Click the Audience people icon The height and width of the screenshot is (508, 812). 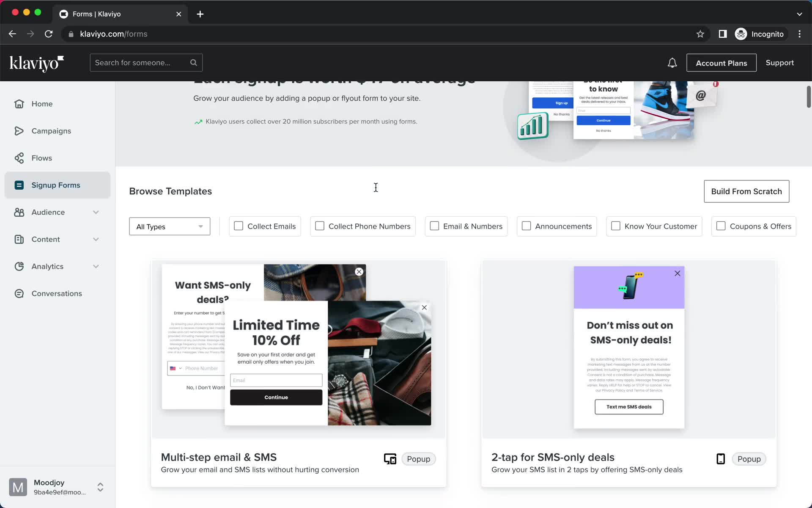click(x=19, y=212)
